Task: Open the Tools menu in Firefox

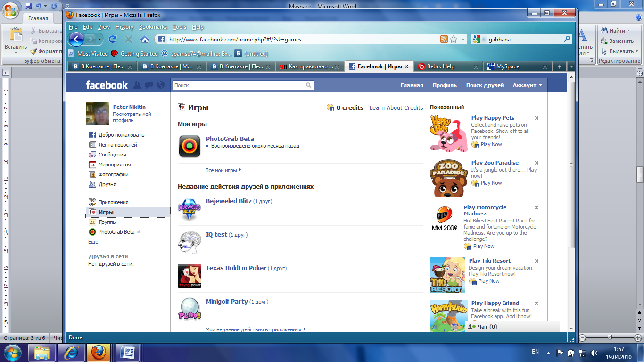Action: (x=180, y=27)
